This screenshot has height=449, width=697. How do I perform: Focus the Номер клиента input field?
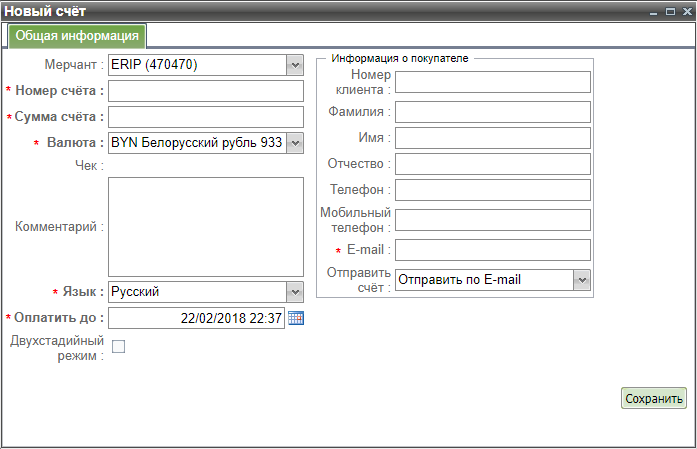pos(493,82)
